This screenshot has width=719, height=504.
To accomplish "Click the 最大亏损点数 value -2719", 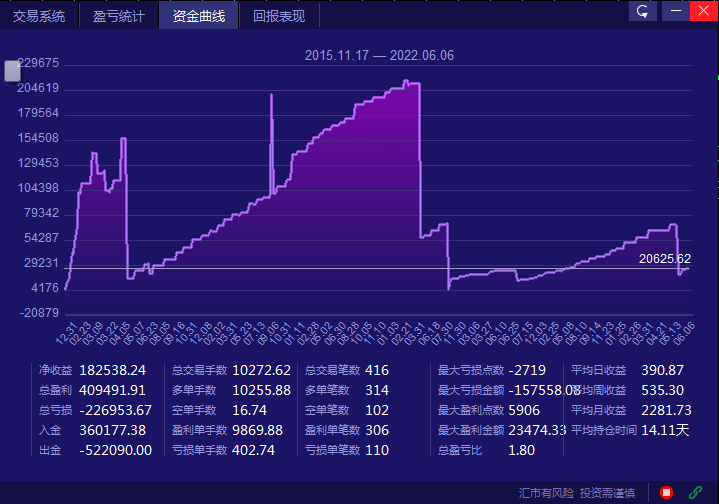I will [x=527, y=370].
